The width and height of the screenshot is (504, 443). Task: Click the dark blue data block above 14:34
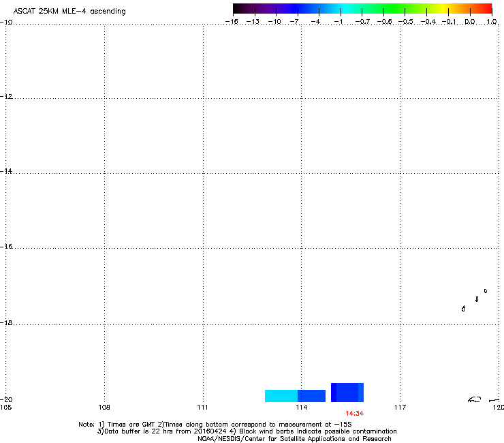(x=347, y=393)
